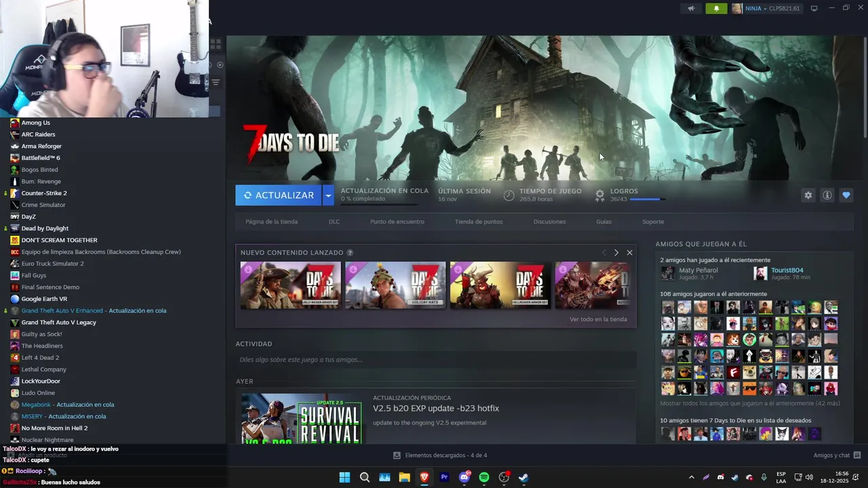The height and width of the screenshot is (488, 868).
Task: Expand hidden system tray icons chevron
Action: click(691, 477)
